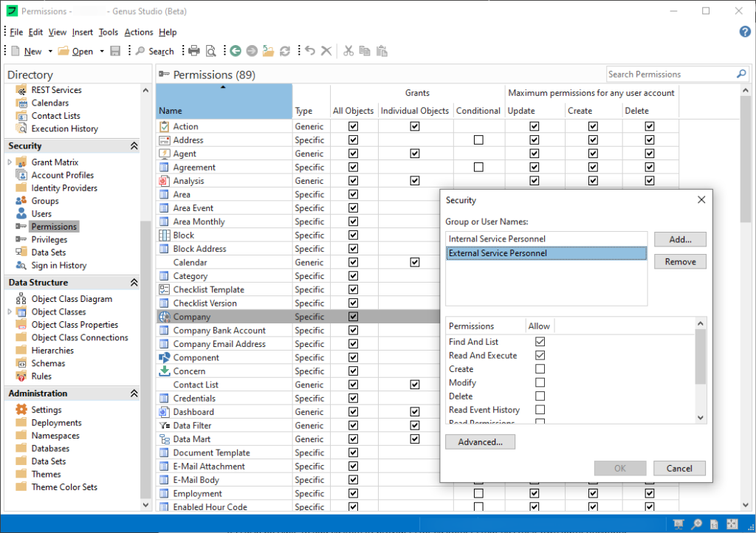Expand the Grant Matrix tree node
Image resolution: width=756 pixels, height=533 pixels.
[x=10, y=162]
